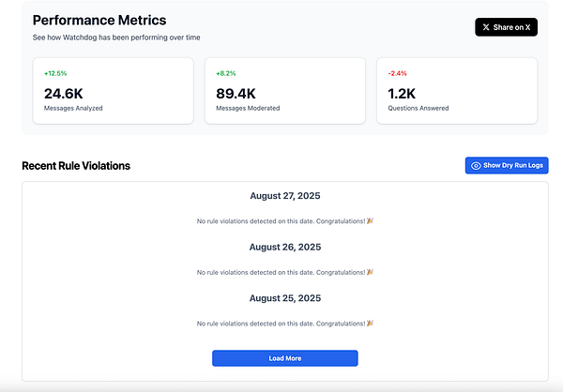Click party popper emoji under August 27
This screenshot has height=392, width=563.
(371, 220)
